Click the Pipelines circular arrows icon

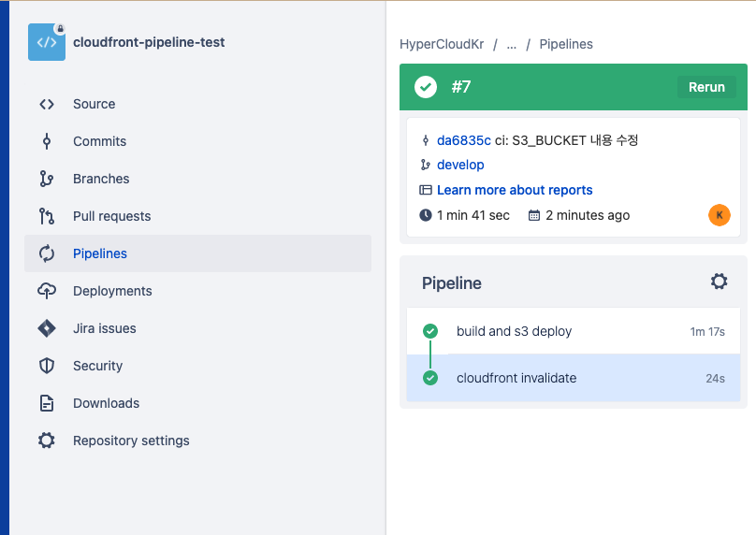[47, 253]
